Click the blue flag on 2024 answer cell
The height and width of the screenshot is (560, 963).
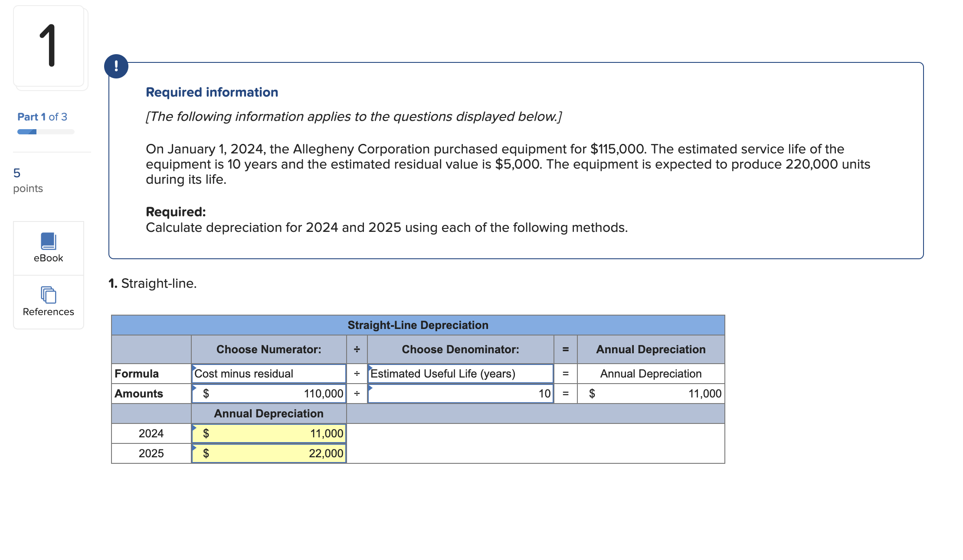tap(195, 428)
